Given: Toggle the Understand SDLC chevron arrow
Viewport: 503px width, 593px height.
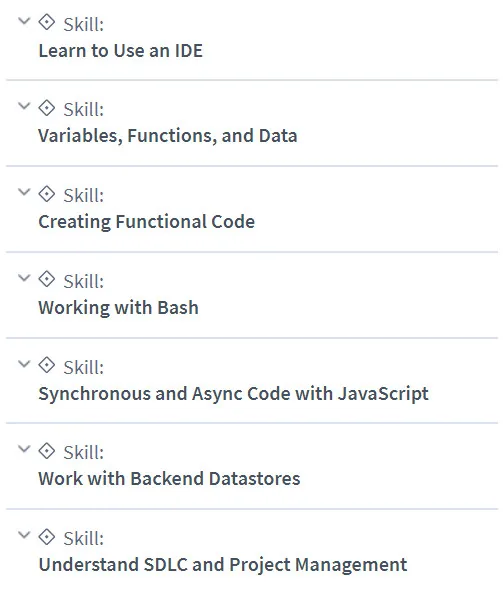Looking at the screenshot, I should pos(24,535).
